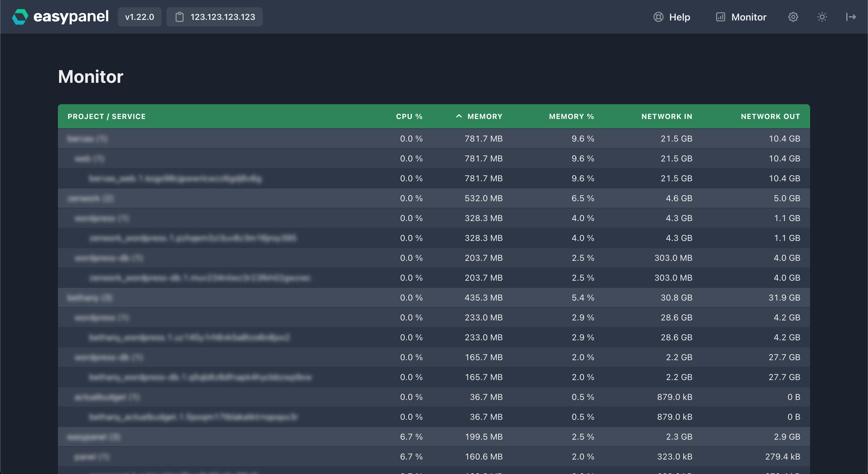
Task: Sort table by Network Out column
Action: click(x=770, y=117)
